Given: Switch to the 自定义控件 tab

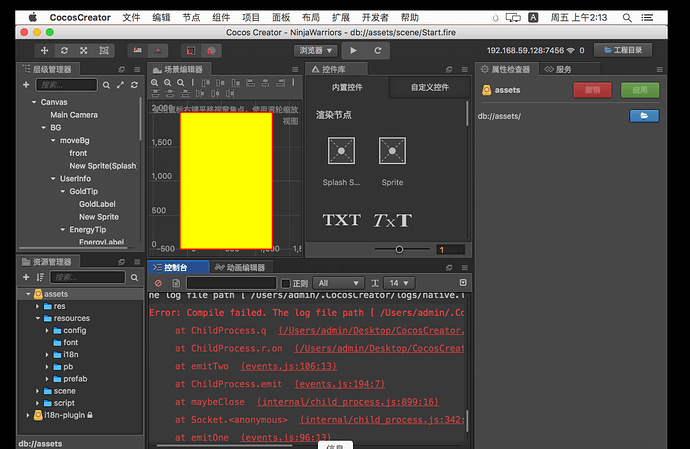Looking at the screenshot, I should pos(429,88).
